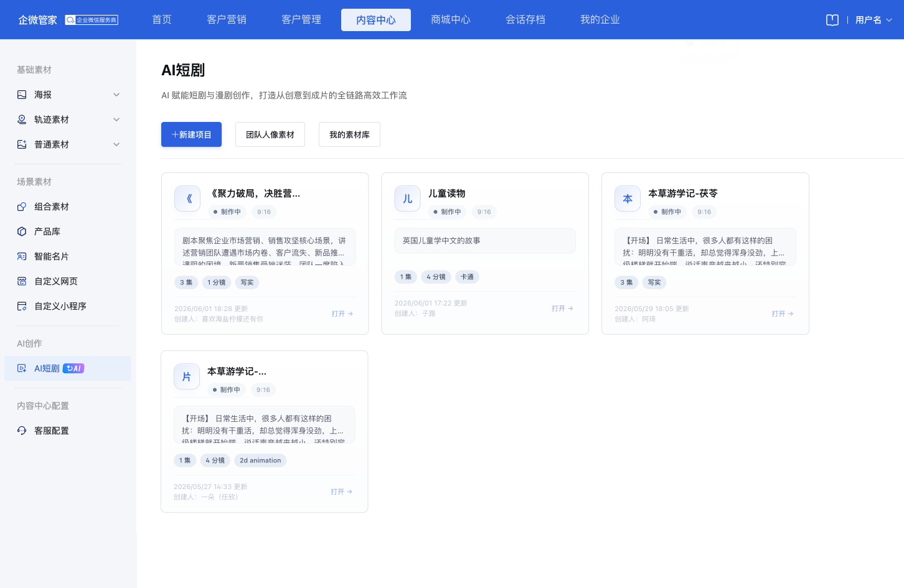Click 9:16 ratio tag on 儿童读物 card

[x=484, y=212]
